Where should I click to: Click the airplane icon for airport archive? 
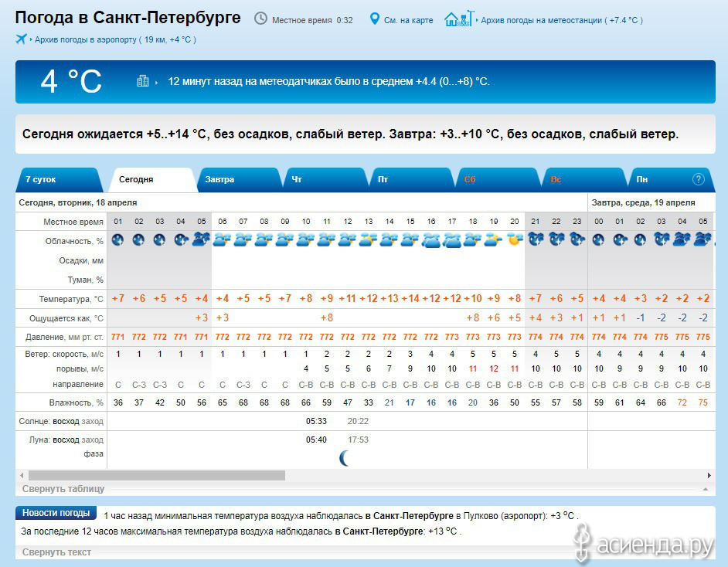21,39
